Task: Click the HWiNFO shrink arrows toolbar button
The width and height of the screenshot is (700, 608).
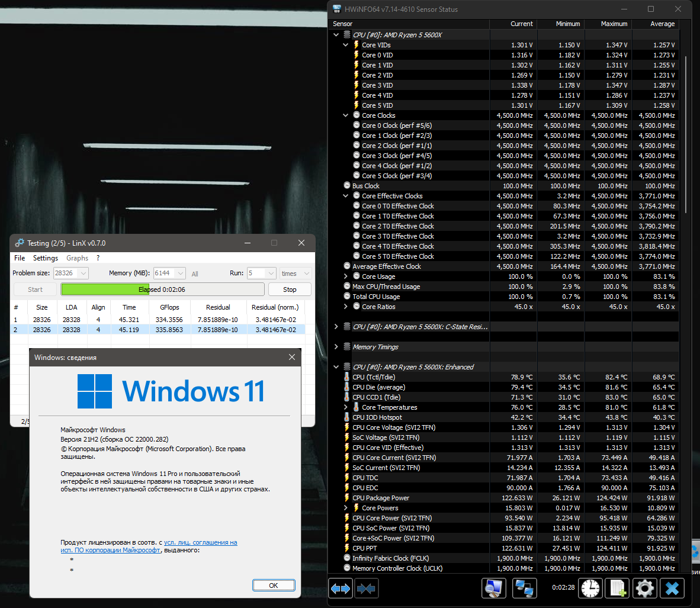Action: (x=366, y=588)
